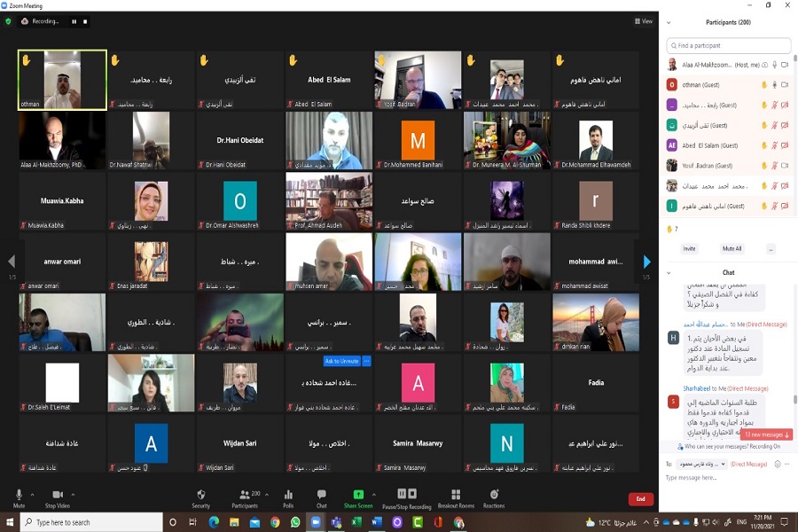The height and width of the screenshot is (532, 798).
Task: Select the Dr.Hani Obeidat video tile
Action: click(x=239, y=140)
